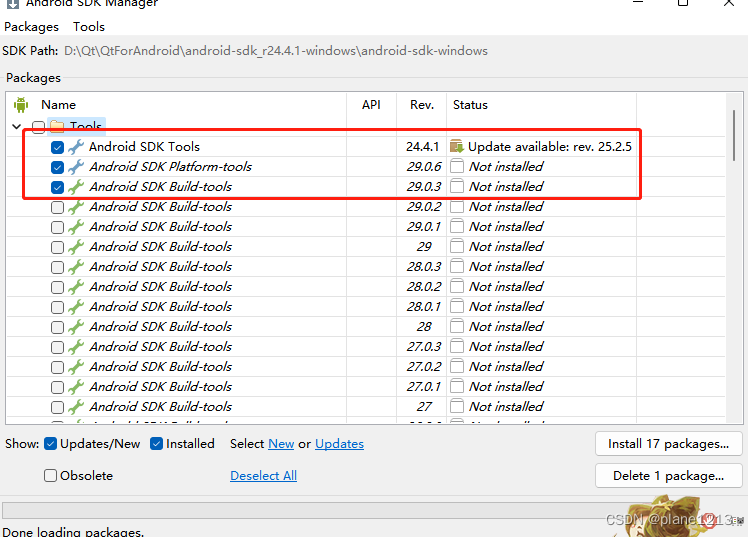748x537 pixels.
Task: Uncheck Android SDK Platform-tools checkbox
Action: (x=57, y=167)
